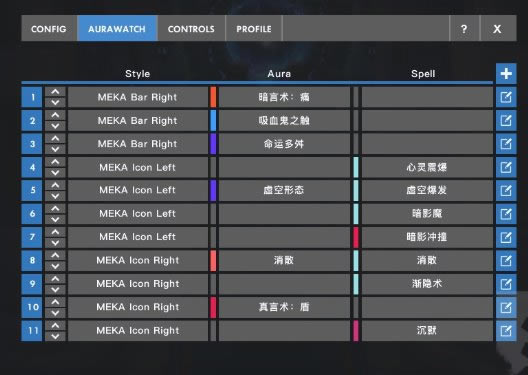This screenshot has height=375, width=528.
Task: Select row number 11 button
Action: tap(32, 331)
